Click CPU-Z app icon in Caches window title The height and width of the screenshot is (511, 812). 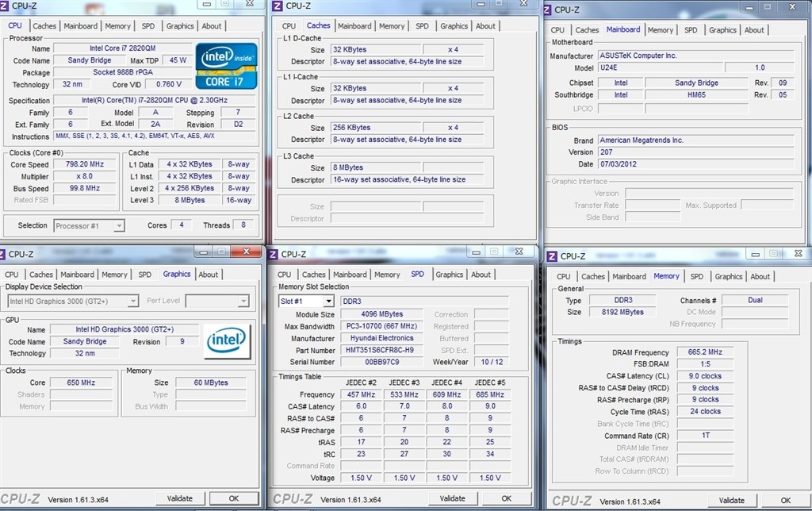(277, 6)
